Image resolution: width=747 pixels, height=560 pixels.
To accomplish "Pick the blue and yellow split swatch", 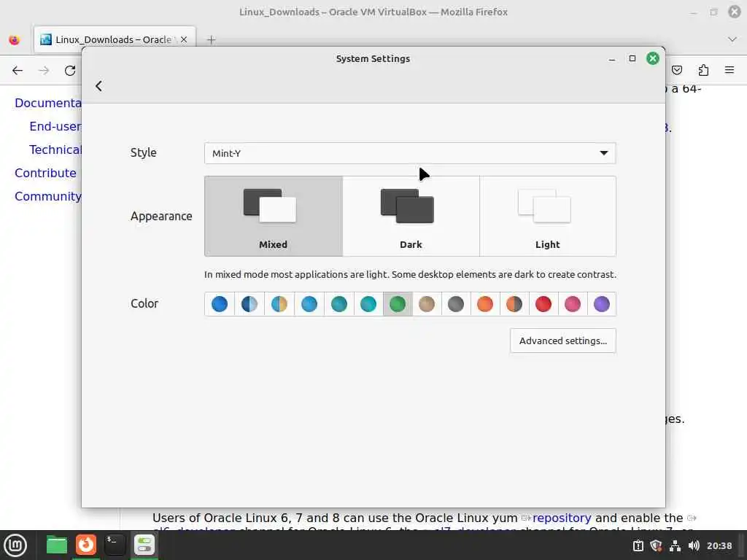I will (279, 304).
